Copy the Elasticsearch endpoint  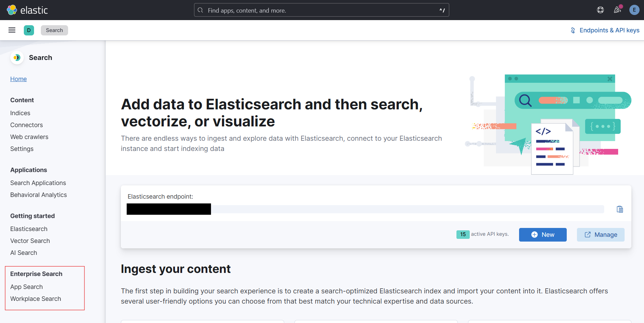point(620,209)
